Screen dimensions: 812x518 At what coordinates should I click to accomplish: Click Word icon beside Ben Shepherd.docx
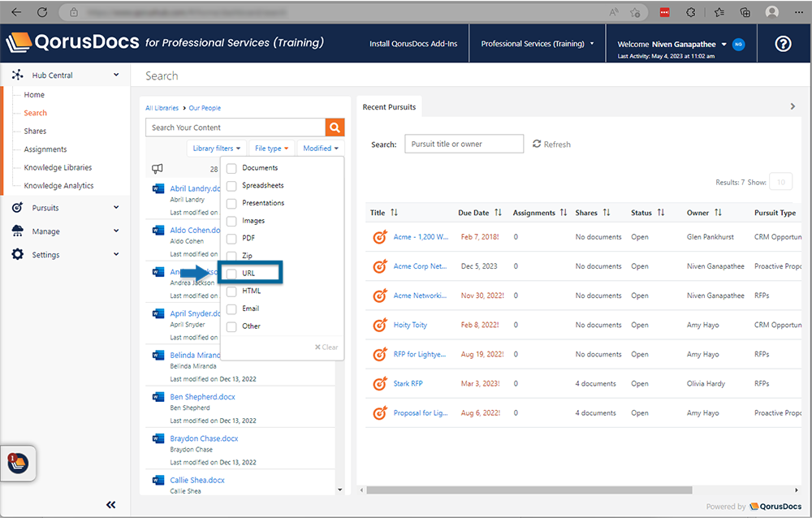[x=158, y=397]
